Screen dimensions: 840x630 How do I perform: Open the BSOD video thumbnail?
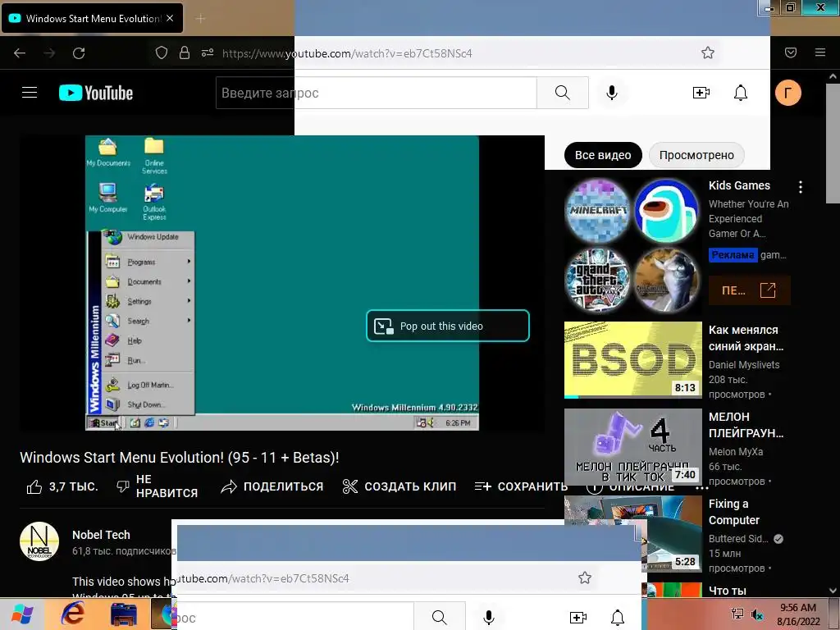tap(632, 359)
